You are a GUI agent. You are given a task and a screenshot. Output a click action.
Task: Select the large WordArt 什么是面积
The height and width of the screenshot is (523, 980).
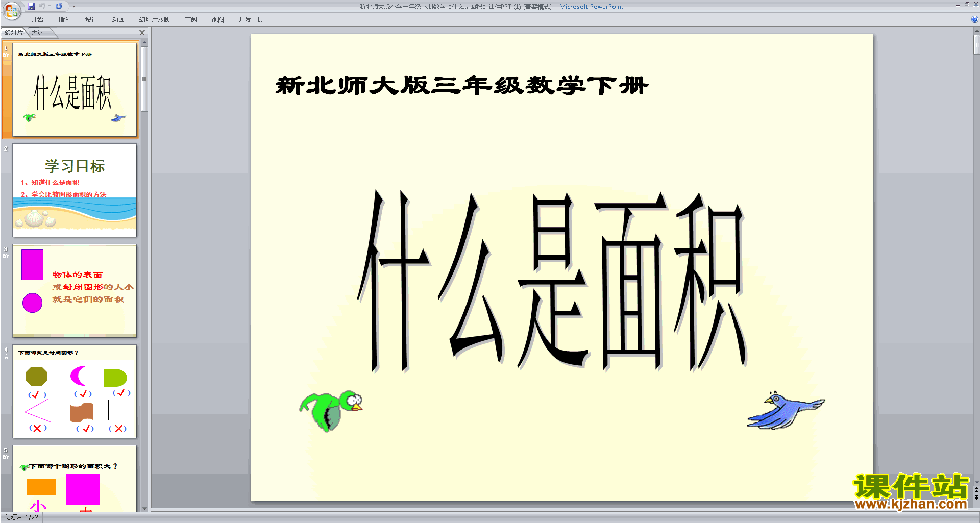point(552,281)
